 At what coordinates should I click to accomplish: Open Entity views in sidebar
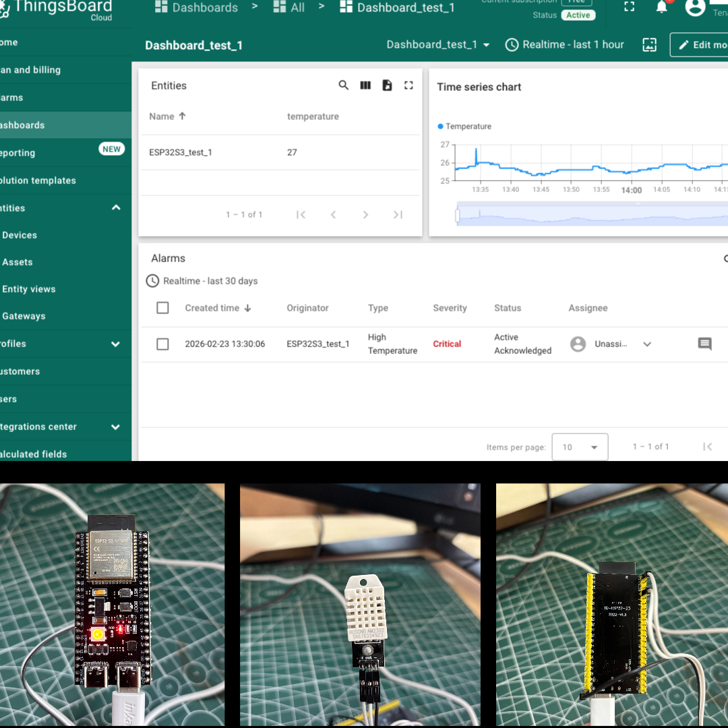[x=65, y=289]
